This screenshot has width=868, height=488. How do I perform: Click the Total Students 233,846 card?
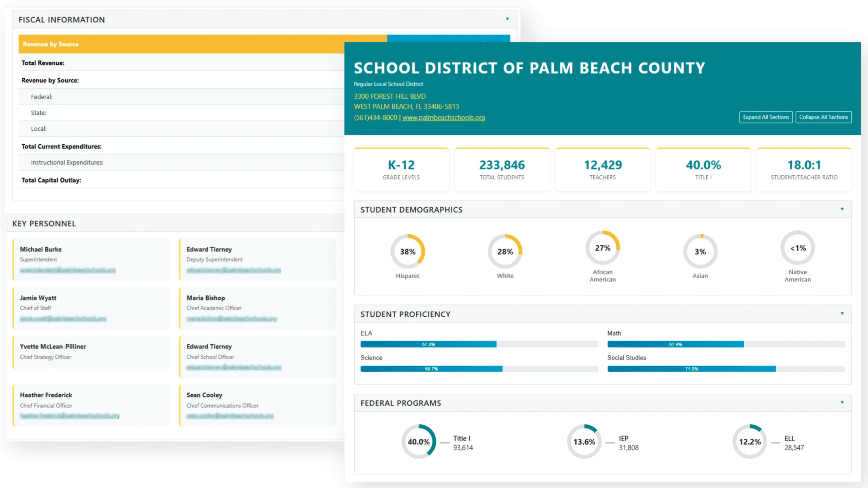[x=502, y=170]
